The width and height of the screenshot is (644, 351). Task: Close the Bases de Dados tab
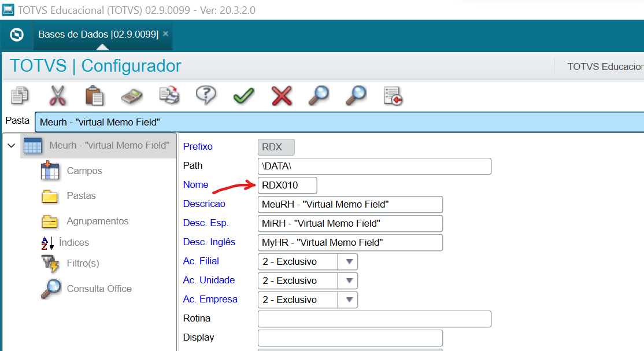coord(165,34)
